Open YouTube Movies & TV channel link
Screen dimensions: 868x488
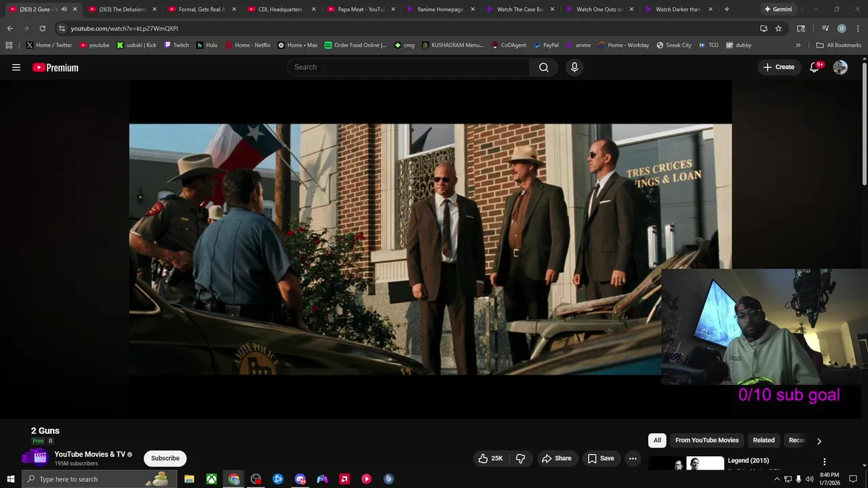pyautogui.click(x=90, y=454)
